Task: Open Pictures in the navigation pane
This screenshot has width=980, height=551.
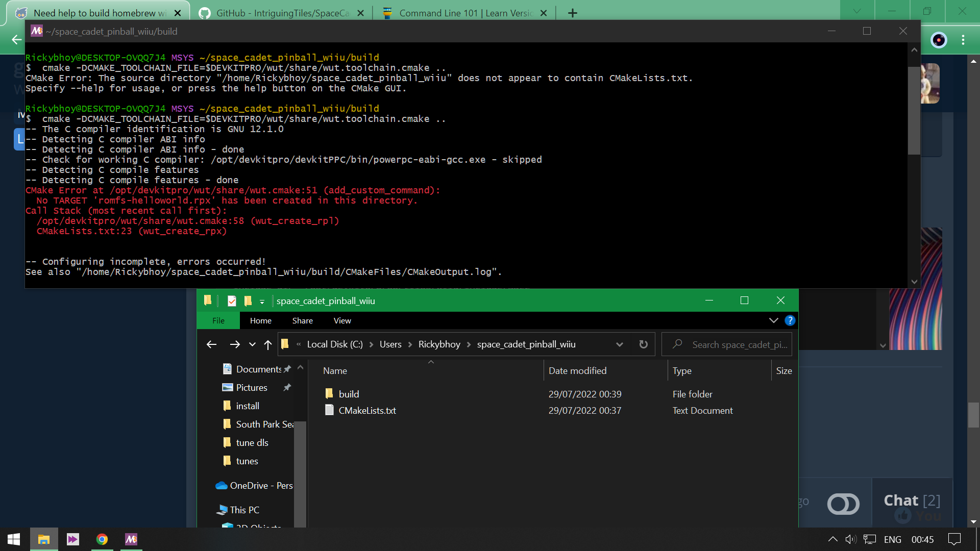Action: click(251, 387)
